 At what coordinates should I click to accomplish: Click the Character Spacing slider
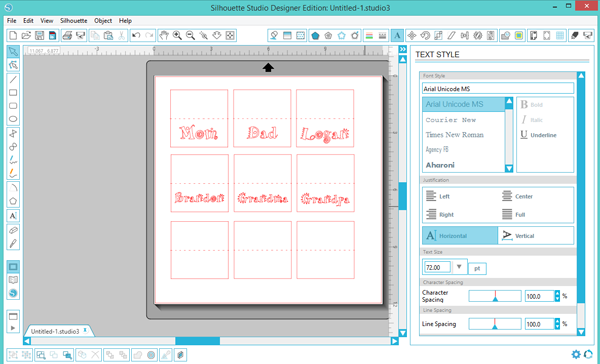click(495, 296)
